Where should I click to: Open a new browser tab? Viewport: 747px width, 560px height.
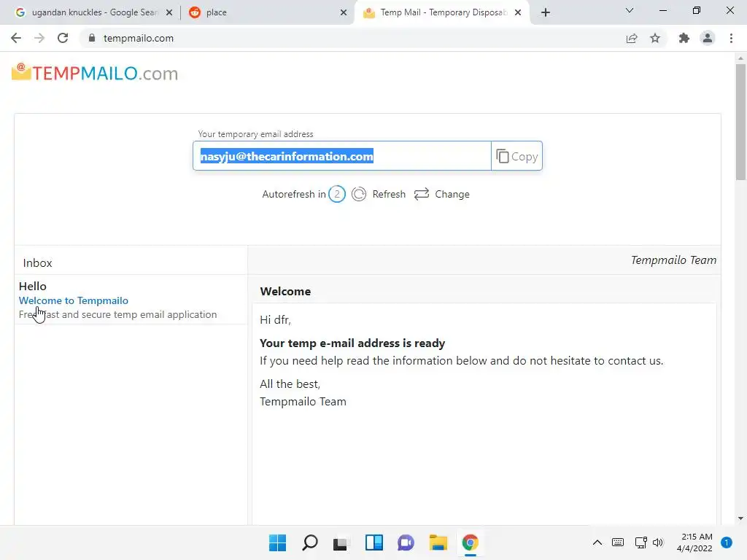click(x=546, y=12)
